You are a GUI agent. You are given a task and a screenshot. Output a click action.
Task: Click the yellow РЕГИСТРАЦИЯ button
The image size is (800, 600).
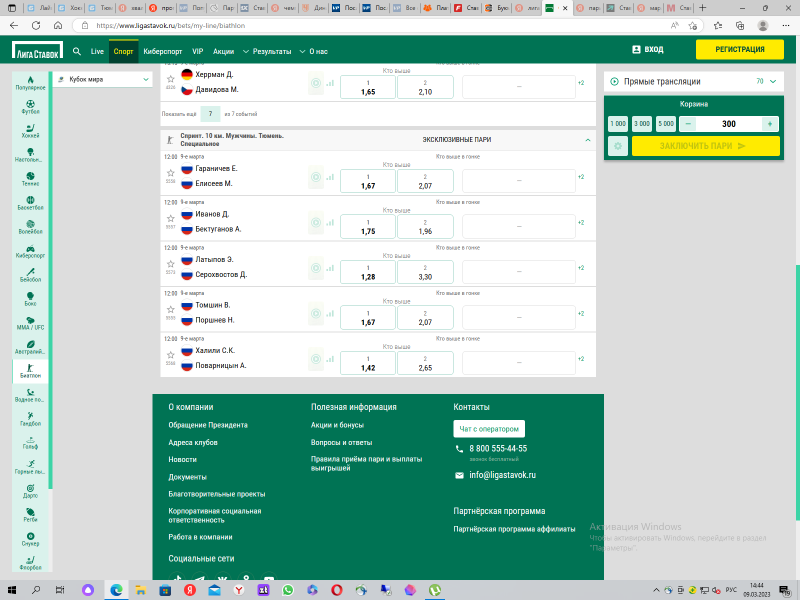tap(738, 49)
